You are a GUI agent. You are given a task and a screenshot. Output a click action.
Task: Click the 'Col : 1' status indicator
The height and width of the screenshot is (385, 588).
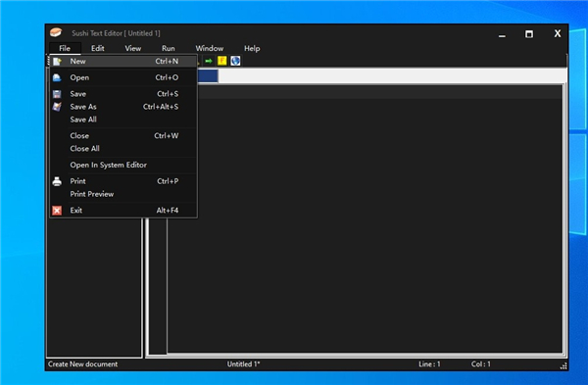coord(481,364)
